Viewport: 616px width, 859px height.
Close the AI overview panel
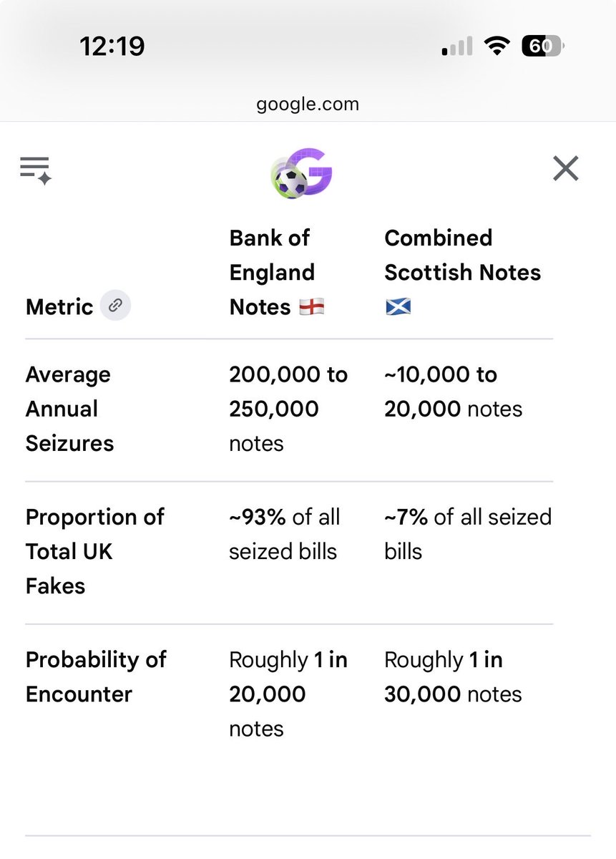(x=565, y=169)
